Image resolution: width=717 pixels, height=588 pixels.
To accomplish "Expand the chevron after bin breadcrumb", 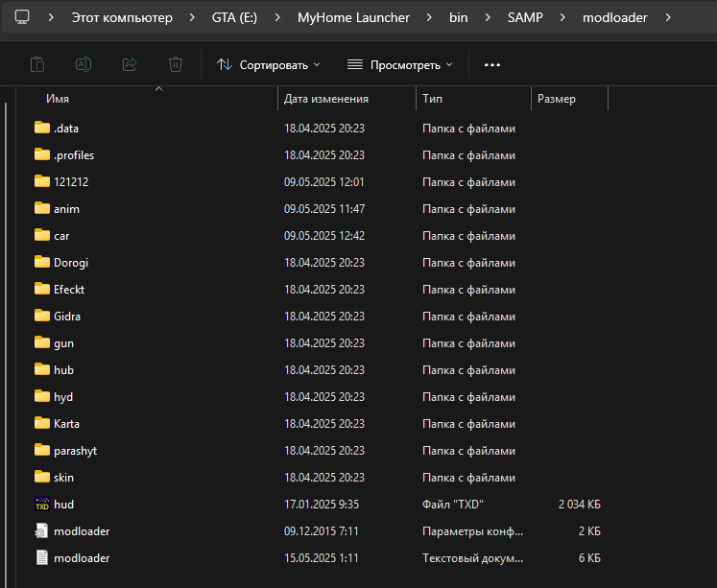I will pos(488,17).
